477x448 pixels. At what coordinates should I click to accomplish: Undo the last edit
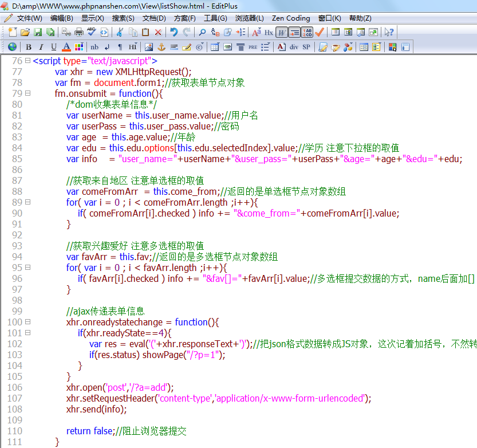click(174, 32)
